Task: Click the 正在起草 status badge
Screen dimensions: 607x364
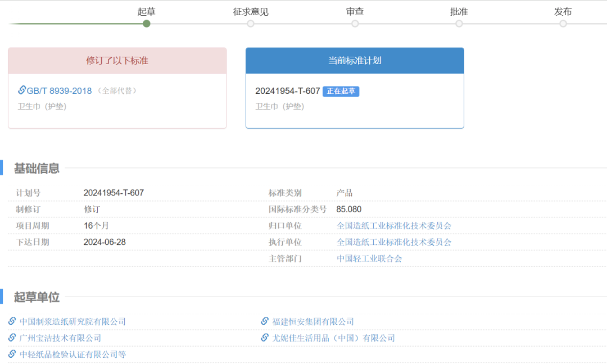Action: [341, 91]
